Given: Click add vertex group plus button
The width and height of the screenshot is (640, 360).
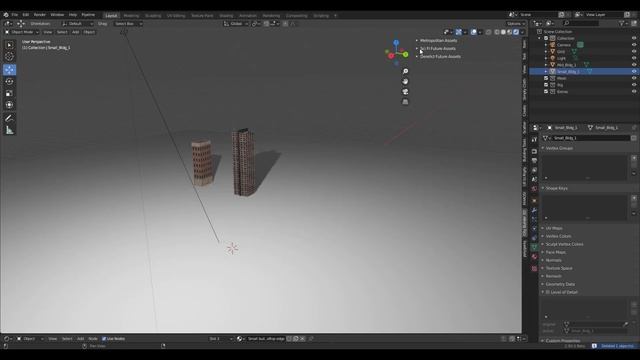Looking at the screenshot, I should [x=634, y=158].
